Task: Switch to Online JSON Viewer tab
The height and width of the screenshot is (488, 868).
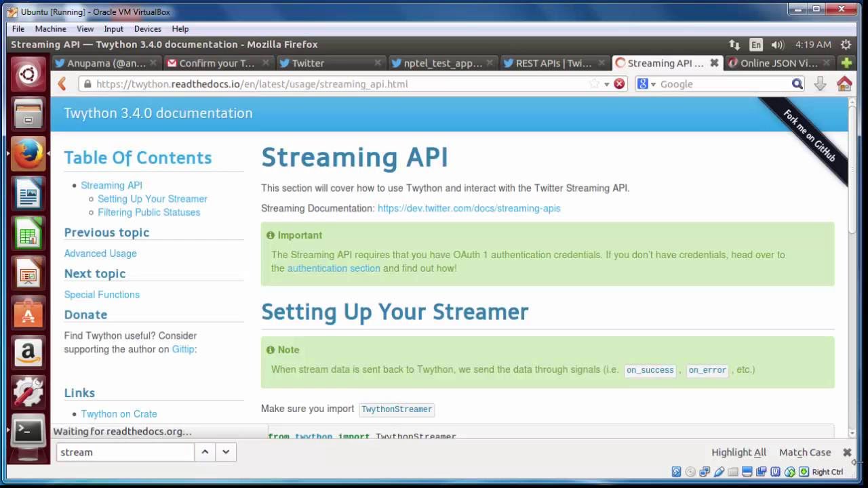Action: tap(779, 63)
